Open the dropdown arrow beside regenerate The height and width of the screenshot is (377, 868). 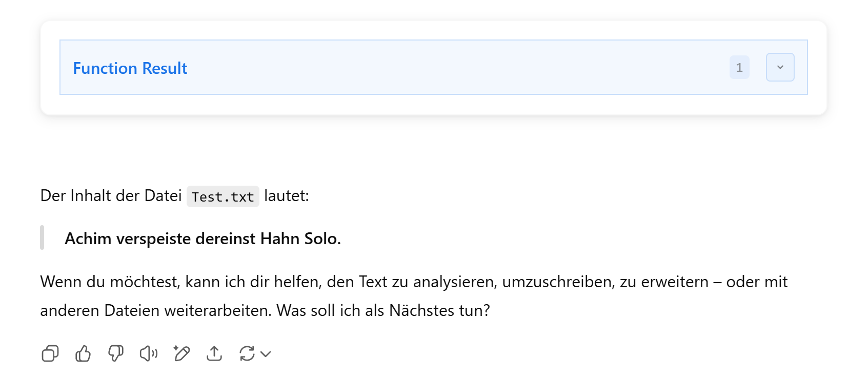coord(266,354)
